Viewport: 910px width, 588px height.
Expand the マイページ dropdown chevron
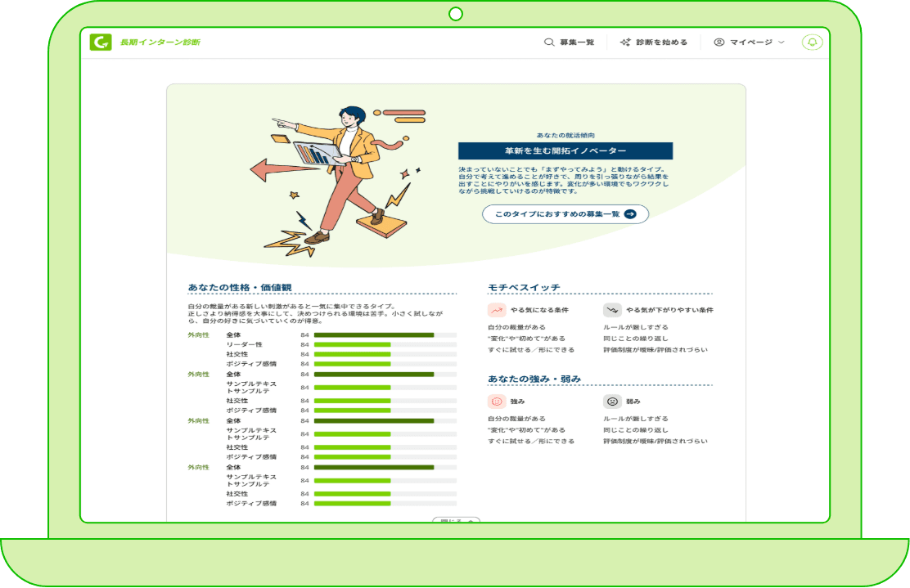[782, 43]
